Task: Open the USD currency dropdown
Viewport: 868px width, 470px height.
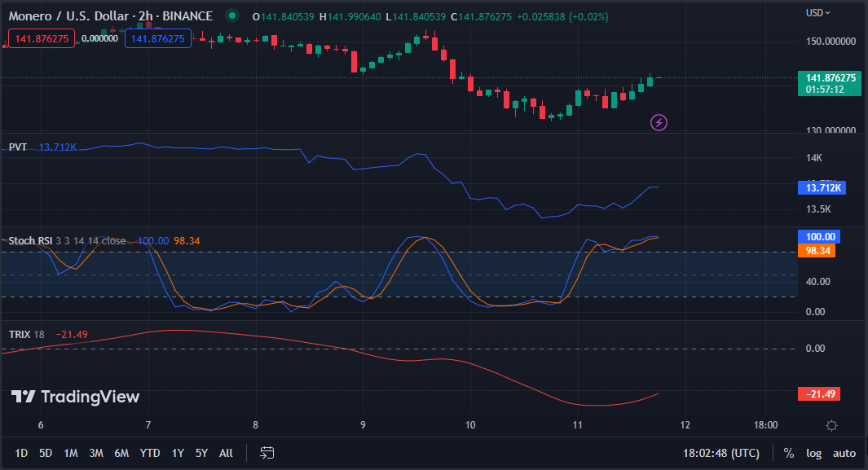Action: click(x=818, y=13)
